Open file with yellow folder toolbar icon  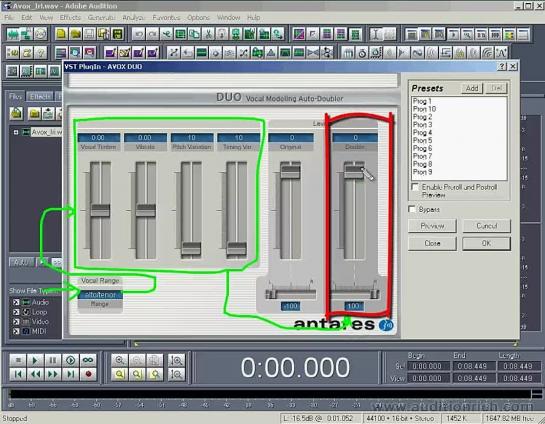75,34
